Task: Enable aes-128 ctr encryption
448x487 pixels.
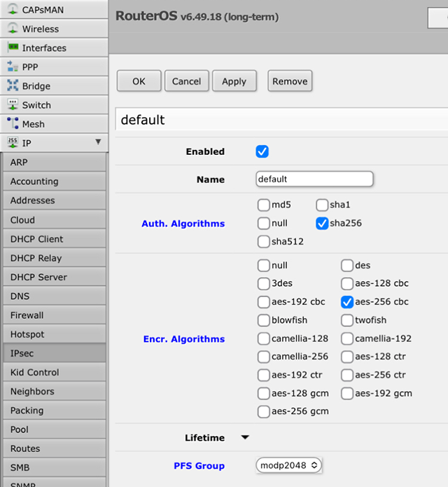Action: 347,357
